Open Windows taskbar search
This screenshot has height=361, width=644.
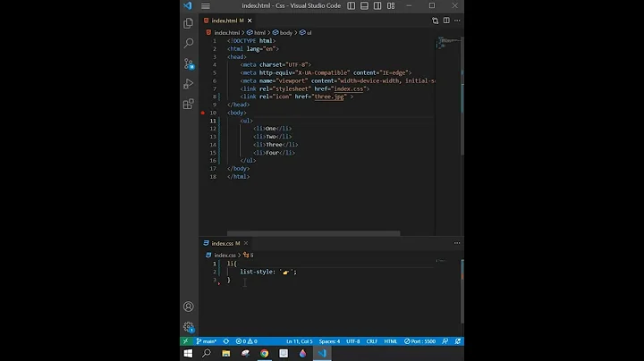coord(207,353)
